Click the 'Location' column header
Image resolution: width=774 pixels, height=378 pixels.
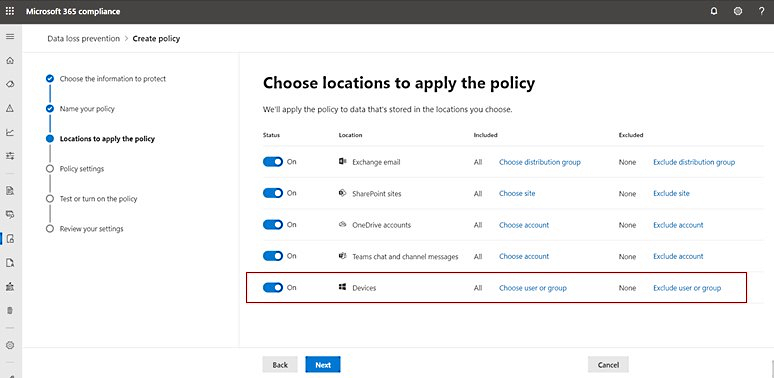(350, 135)
